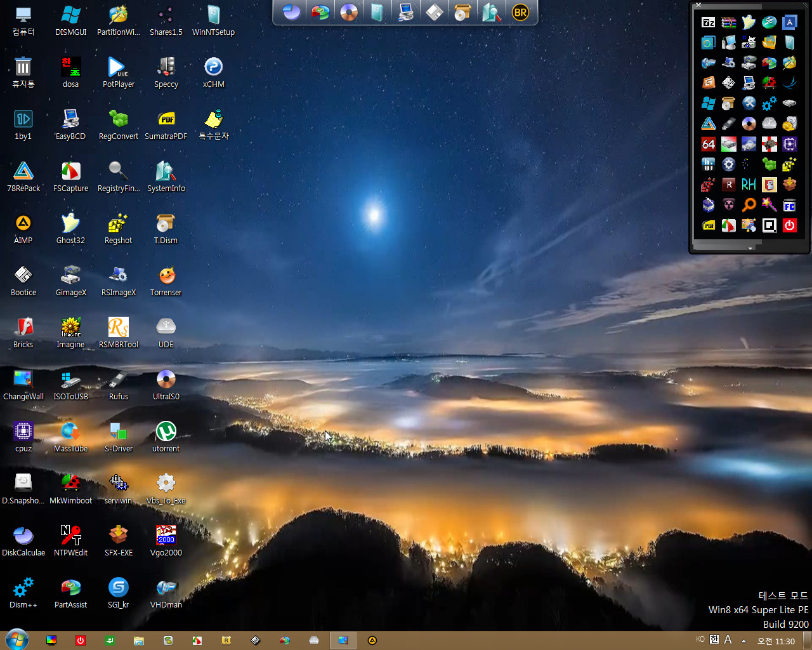Select the AIMP desktop shortcut
The image size is (812, 650).
point(23,229)
